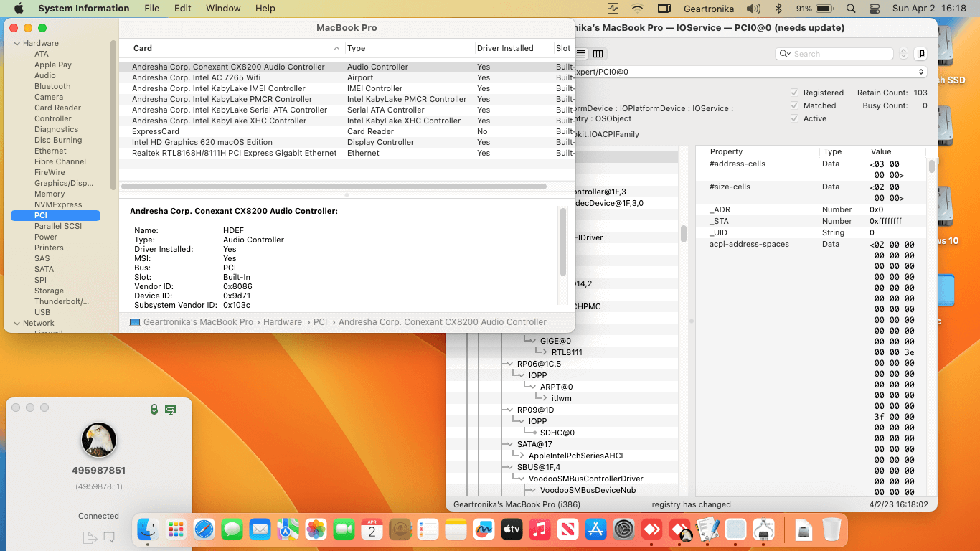This screenshot has width=980, height=551.
Task: Select the RTL8111 node in the registry tree
Action: point(567,352)
